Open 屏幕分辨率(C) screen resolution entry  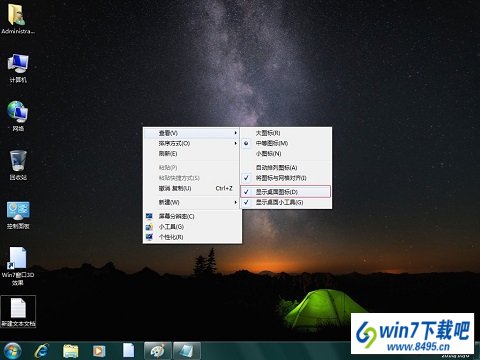click(192, 216)
